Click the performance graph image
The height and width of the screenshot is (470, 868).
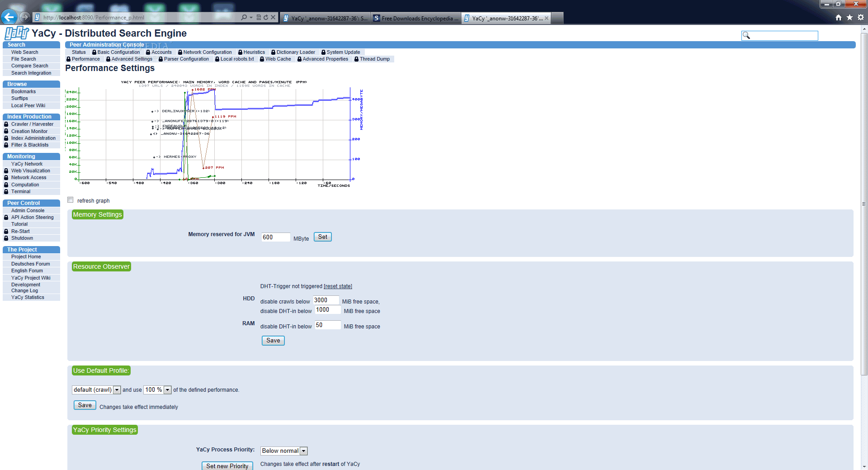pyautogui.click(x=215, y=133)
